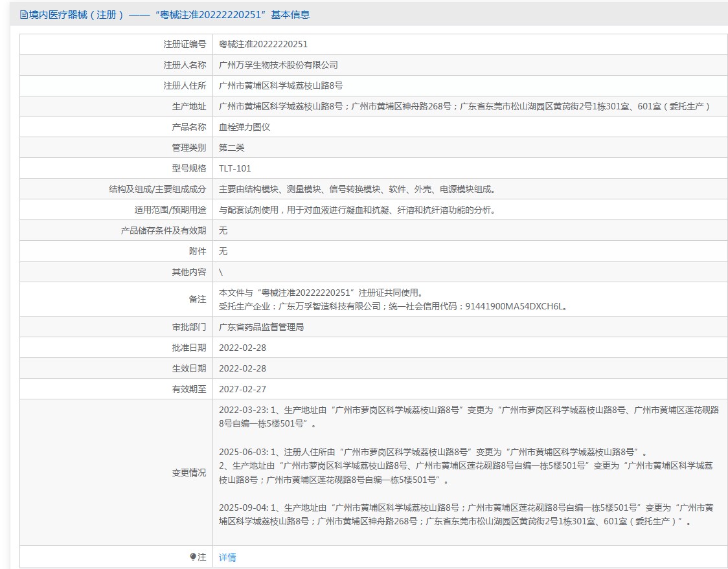This screenshot has width=728, height=569.
Task: Click the 注册证编号 label
Action: point(185,44)
